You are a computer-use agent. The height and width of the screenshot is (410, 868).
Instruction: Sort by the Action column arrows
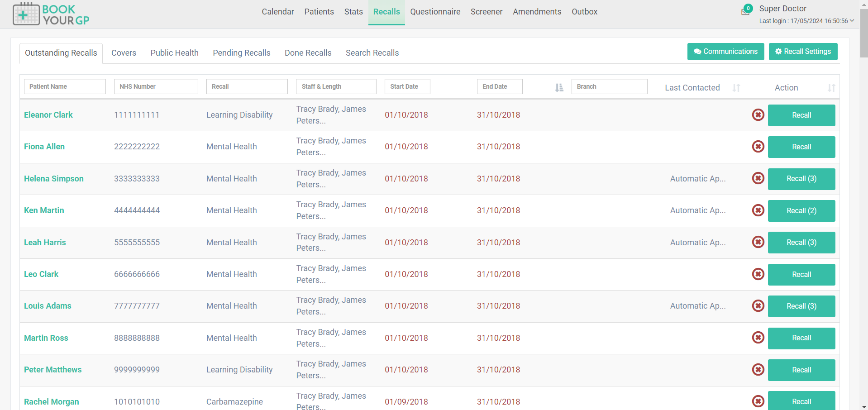coord(831,87)
